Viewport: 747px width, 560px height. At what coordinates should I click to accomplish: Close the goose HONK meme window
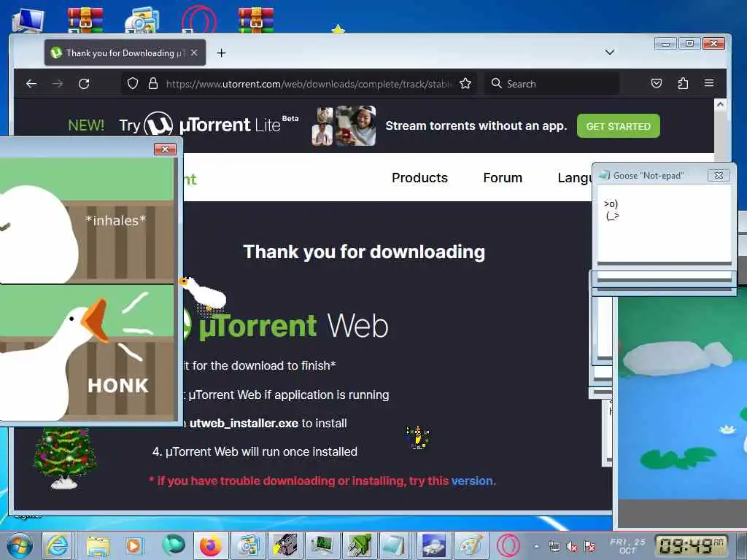(x=166, y=149)
